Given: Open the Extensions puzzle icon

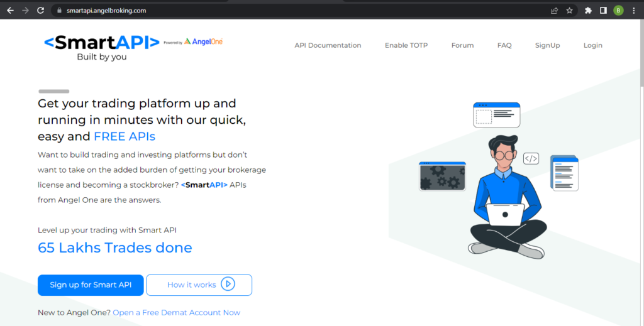Looking at the screenshot, I should (x=588, y=11).
